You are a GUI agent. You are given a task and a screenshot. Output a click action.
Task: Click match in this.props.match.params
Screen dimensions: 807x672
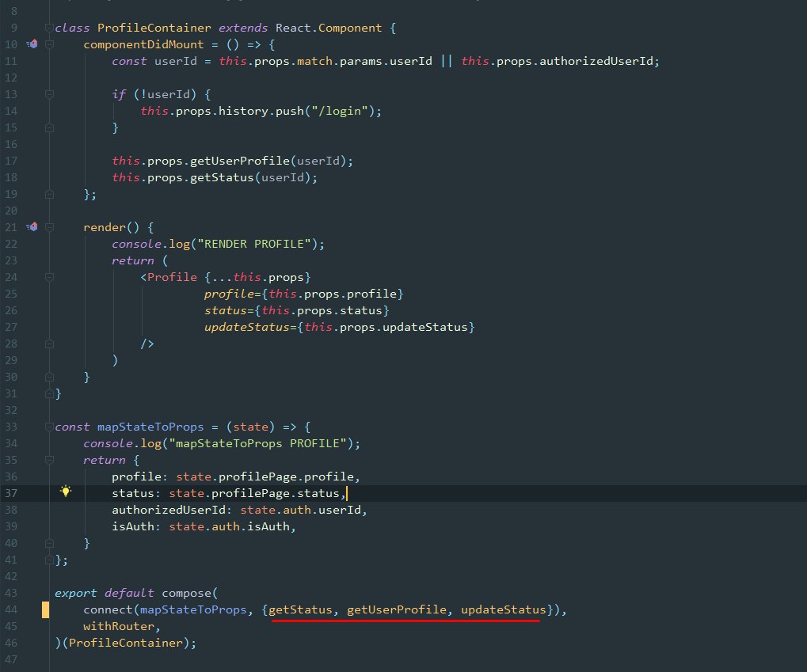click(314, 61)
